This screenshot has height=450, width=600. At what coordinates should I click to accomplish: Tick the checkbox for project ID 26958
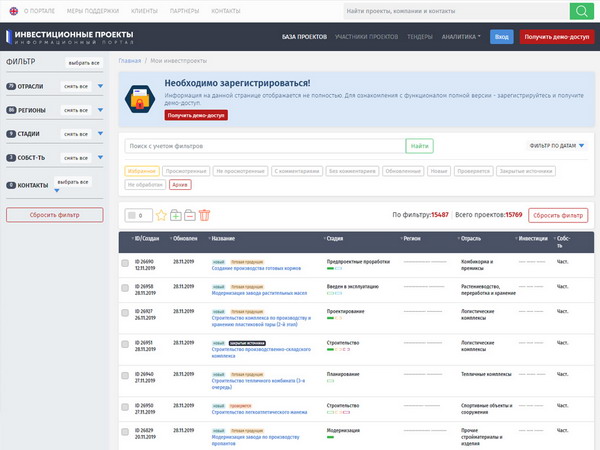click(x=125, y=287)
